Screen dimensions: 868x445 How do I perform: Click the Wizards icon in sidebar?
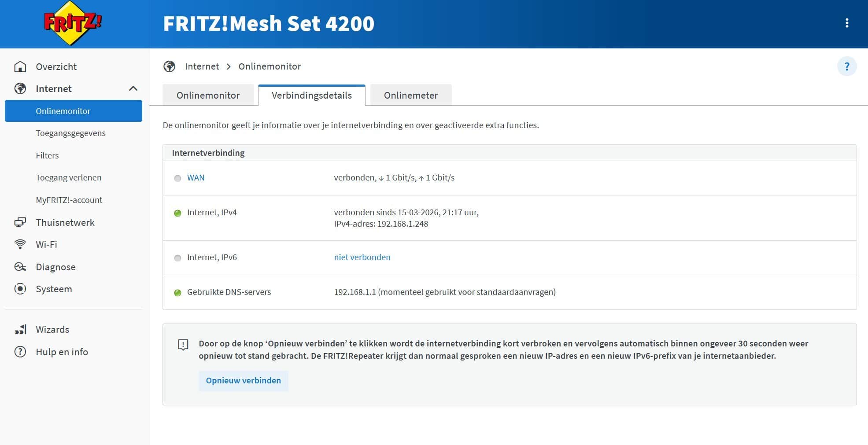coord(20,329)
